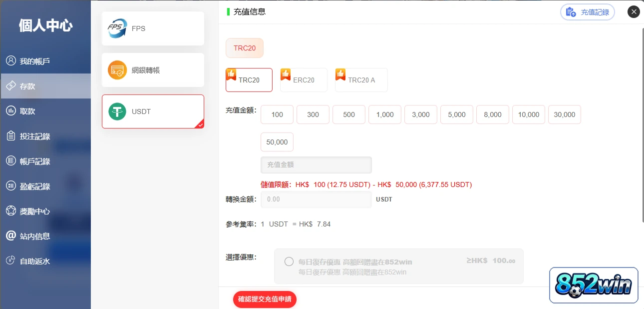Select the USDT payment method card

[x=153, y=111]
